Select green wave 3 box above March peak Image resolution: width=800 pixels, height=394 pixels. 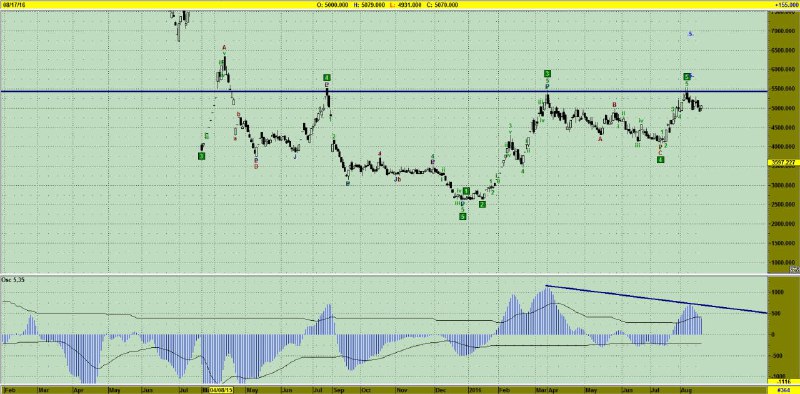click(547, 73)
